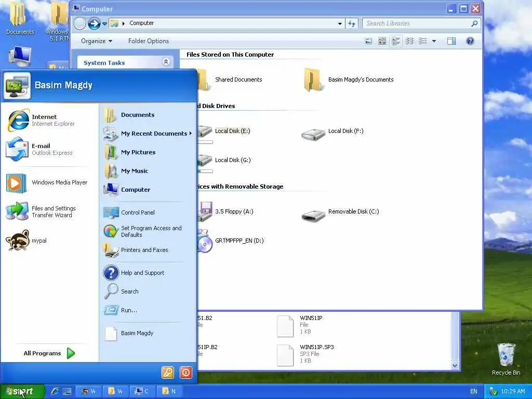Image resolution: width=532 pixels, height=399 pixels.
Task: Open Shared Documents folder
Action: click(x=229, y=79)
